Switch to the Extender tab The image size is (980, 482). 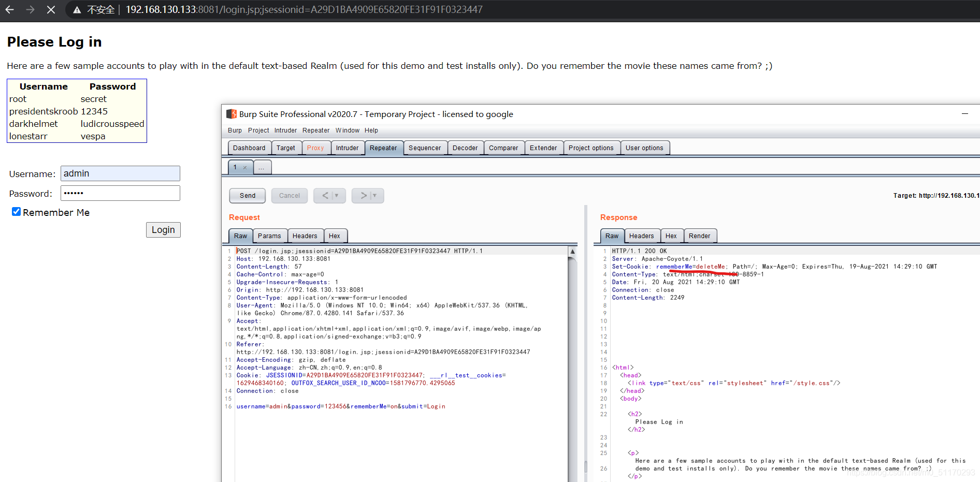pos(543,148)
